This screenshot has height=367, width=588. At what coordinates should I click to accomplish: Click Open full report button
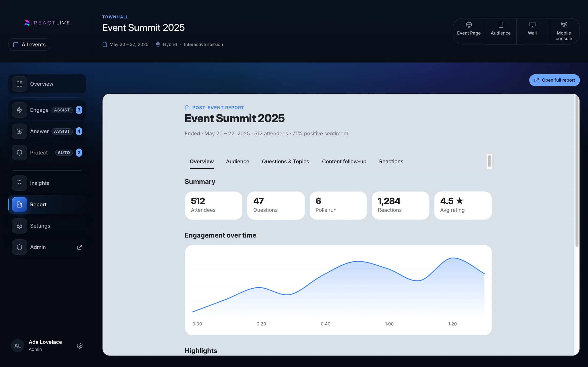point(554,80)
